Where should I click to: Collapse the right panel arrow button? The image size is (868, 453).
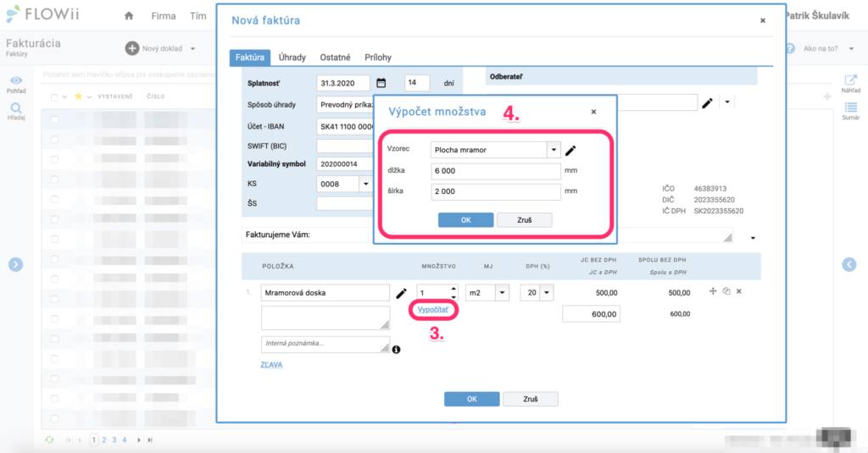coord(849,264)
